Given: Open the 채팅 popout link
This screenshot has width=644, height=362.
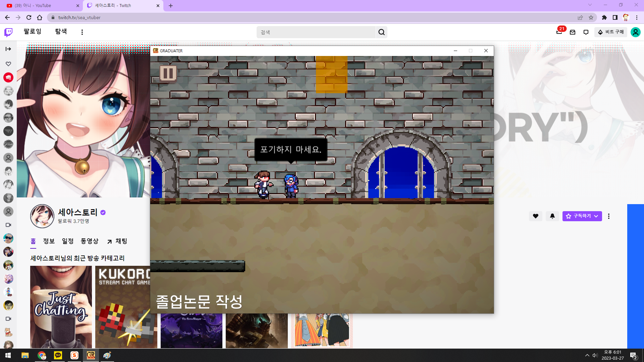Looking at the screenshot, I should click(x=117, y=241).
